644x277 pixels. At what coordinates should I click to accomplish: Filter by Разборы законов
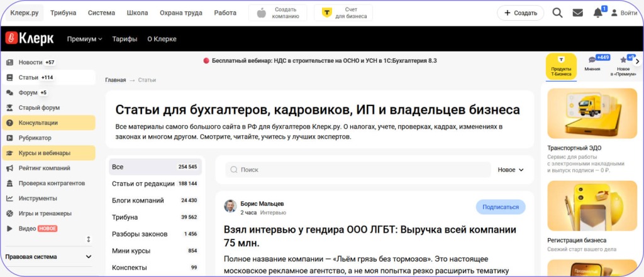155,234
